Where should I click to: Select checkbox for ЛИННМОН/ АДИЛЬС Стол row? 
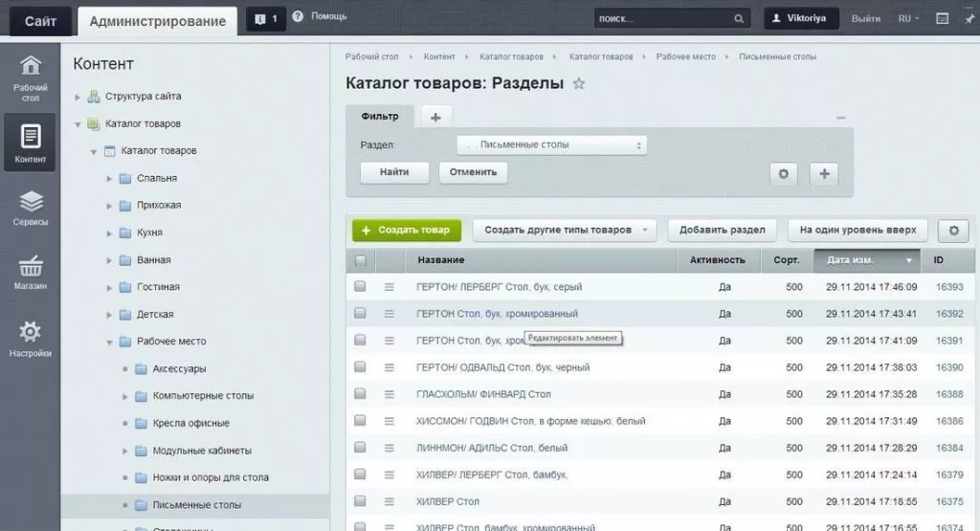click(x=361, y=448)
